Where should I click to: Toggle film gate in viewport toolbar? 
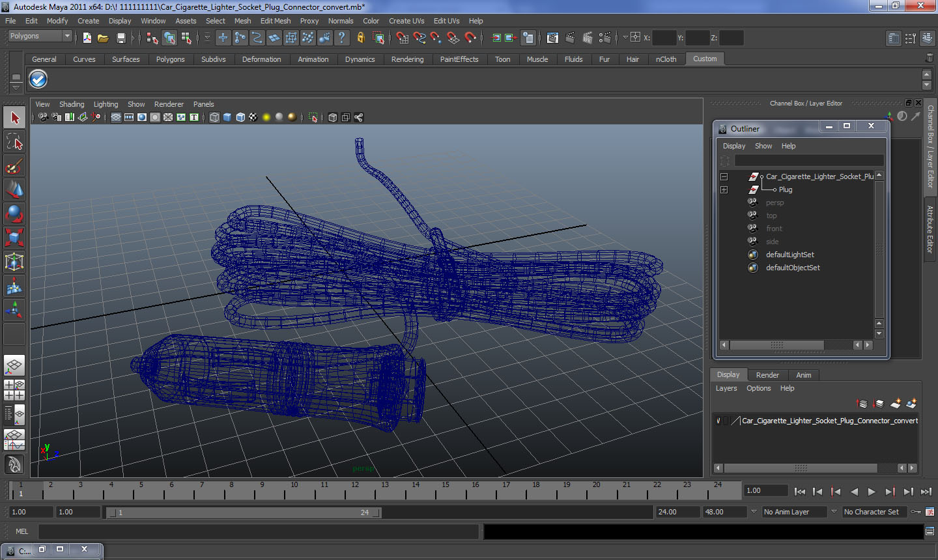(129, 117)
